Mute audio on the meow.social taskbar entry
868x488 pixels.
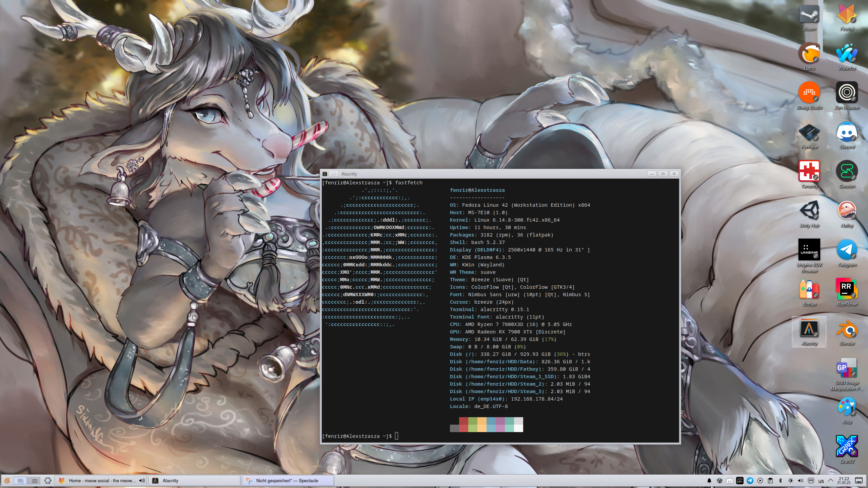pyautogui.click(x=142, y=481)
